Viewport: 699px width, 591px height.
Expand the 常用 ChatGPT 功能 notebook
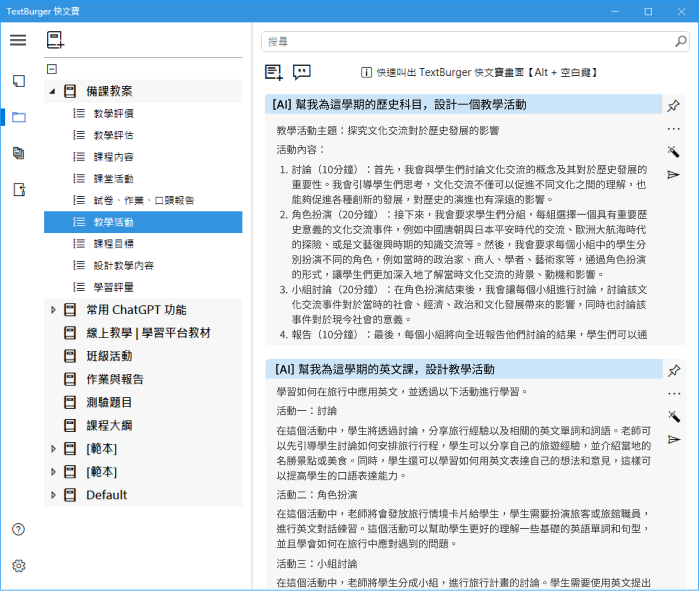coord(53,310)
